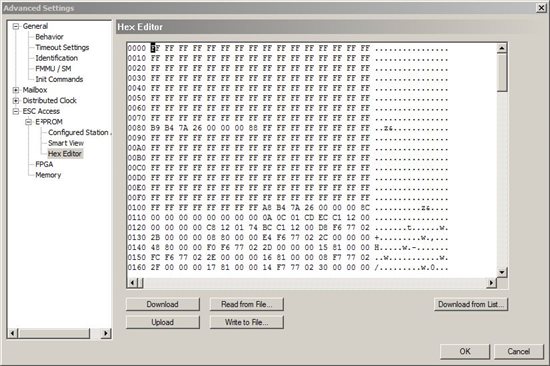Screen dimensions: 550x366
Task: Collapse the General tree node
Action: coord(16,26)
